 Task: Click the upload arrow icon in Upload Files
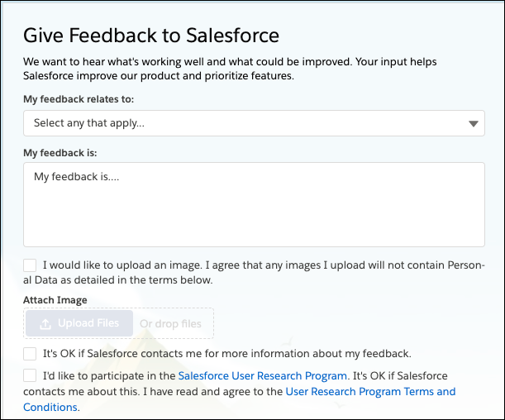click(x=45, y=323)
